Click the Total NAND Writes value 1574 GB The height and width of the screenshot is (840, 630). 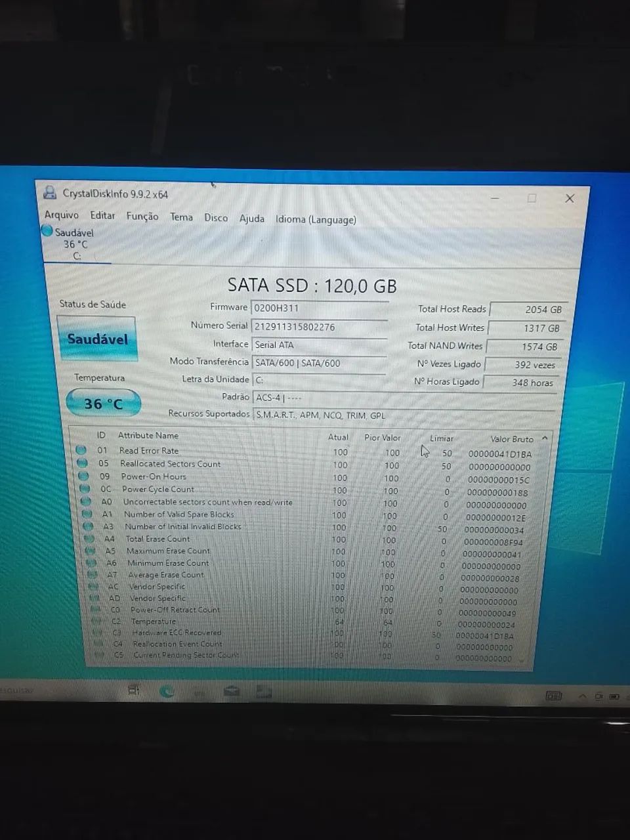pyautogui.click(x=524, y=346)
